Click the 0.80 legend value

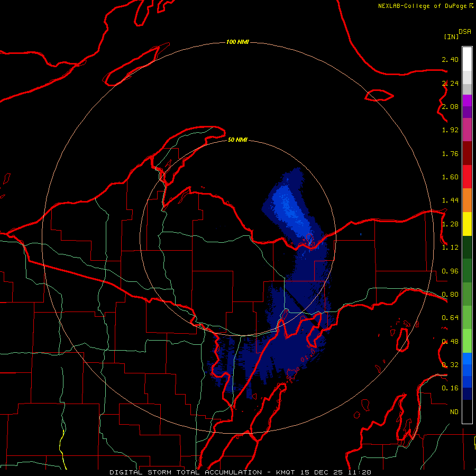pos(450,295)
